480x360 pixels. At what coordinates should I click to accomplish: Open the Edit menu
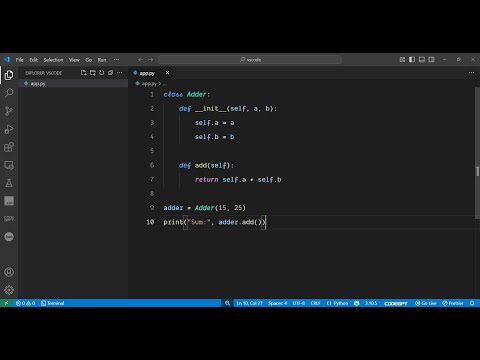33,60
